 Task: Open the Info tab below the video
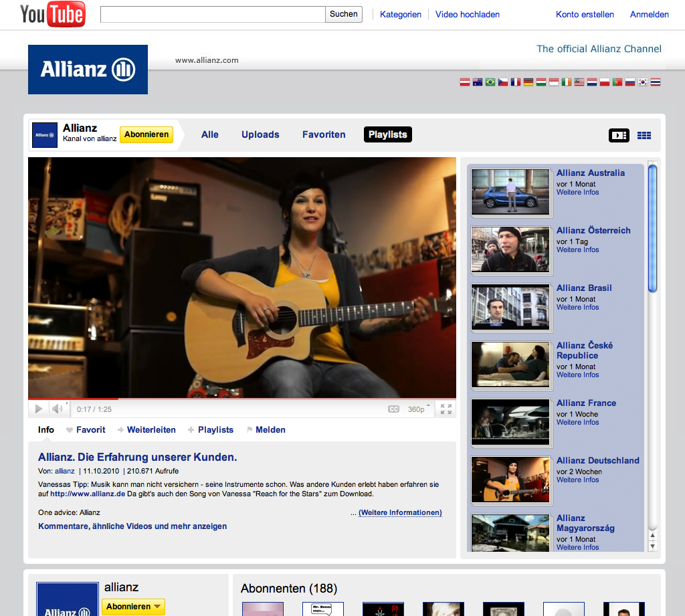coord(46,430)
